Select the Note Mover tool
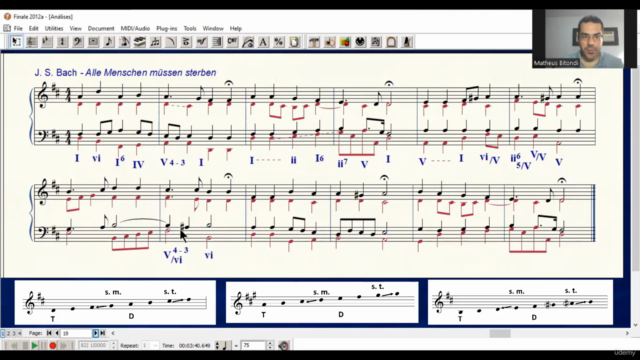The image size is (640, 360). pos(329,42)
